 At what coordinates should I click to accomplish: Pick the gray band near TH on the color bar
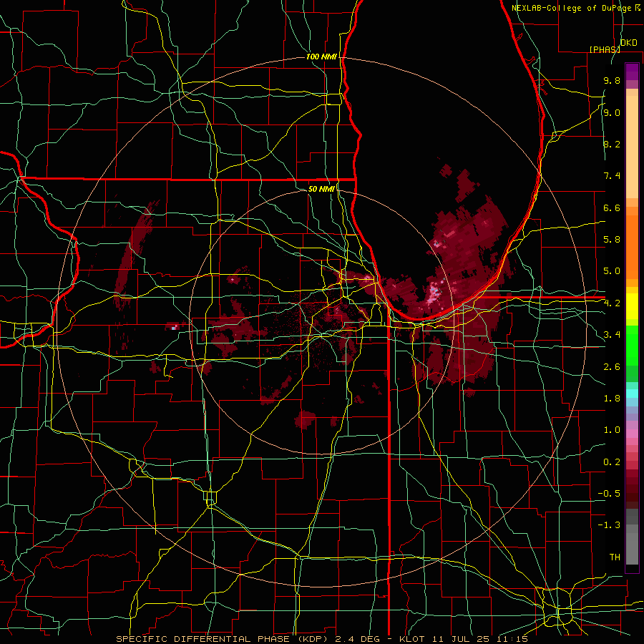(x=632, y=549)
